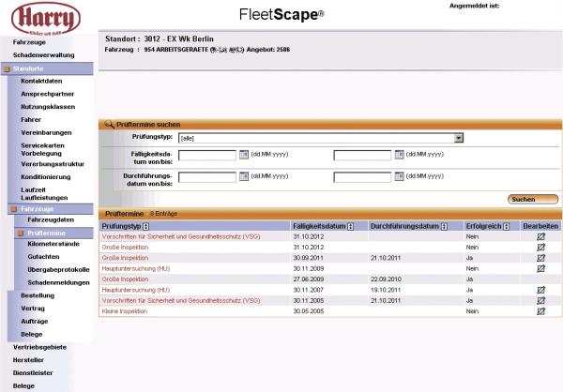Open Schadenverwaltung in the sidebar

pyautogui.click(x=44, y=55)
